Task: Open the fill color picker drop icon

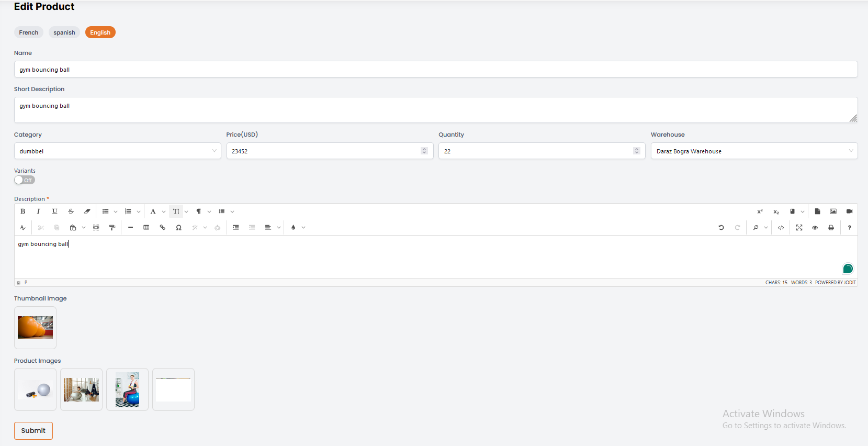Action: click(x=294, y=228)
